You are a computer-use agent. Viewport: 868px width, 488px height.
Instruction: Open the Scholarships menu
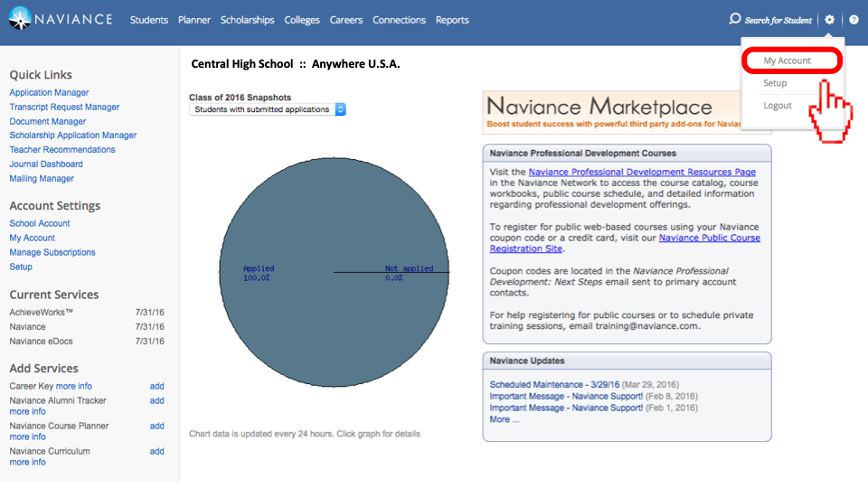[248, 20]
